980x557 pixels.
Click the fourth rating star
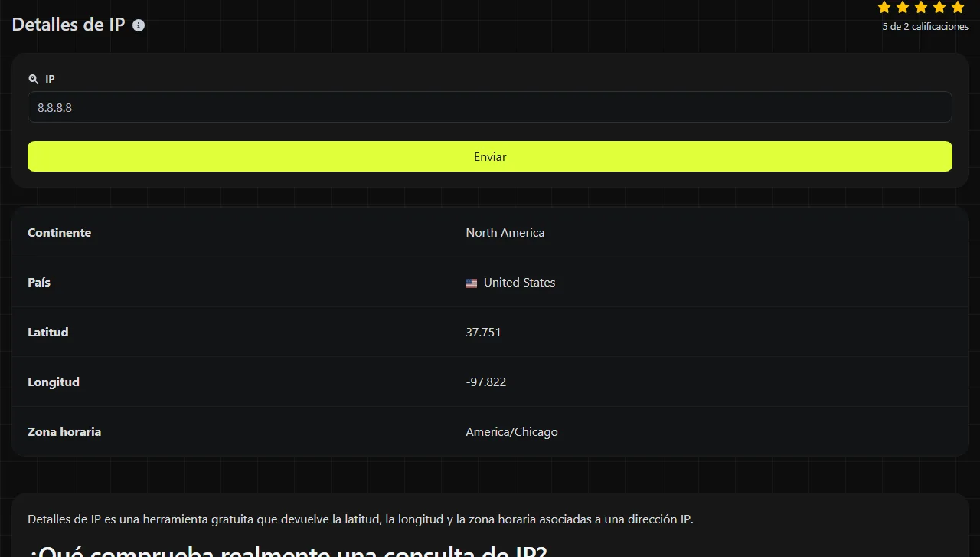pyautogui.click(x=939, y=8)
